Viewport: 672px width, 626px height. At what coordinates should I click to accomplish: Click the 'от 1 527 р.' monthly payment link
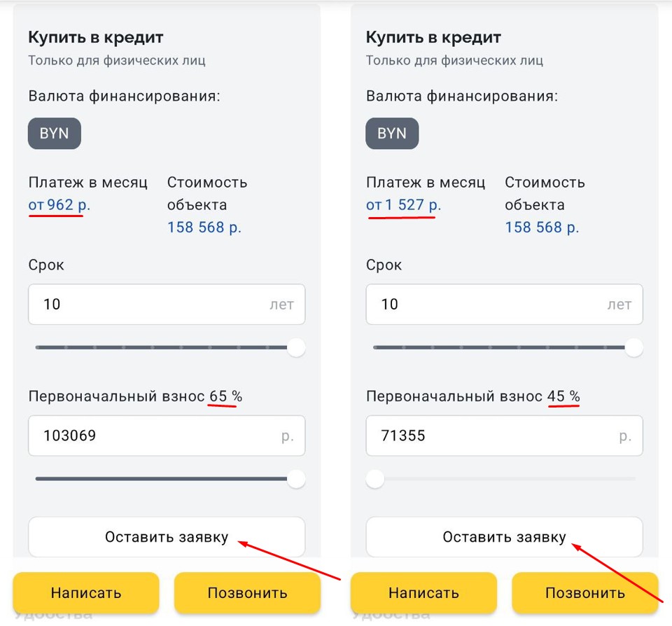click(403, 205)
